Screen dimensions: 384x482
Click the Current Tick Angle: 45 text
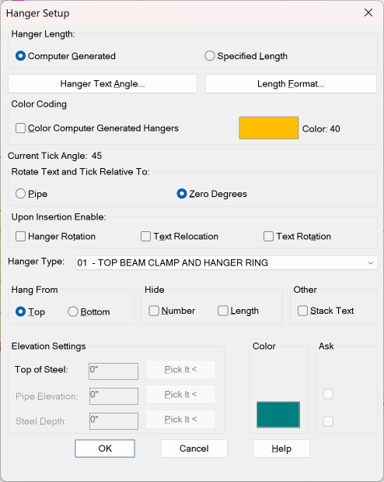point(55,156)
